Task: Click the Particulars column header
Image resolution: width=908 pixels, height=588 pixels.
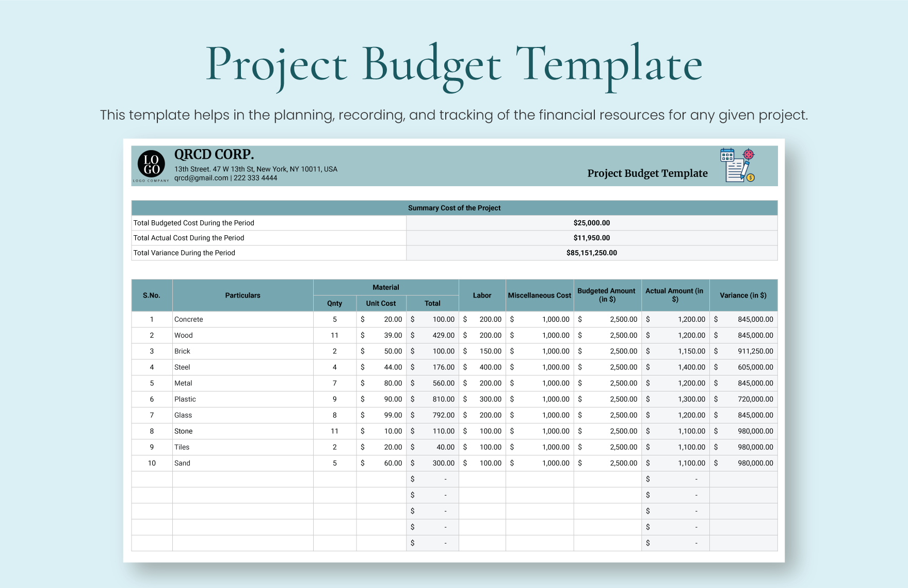Action: (242, 296)
